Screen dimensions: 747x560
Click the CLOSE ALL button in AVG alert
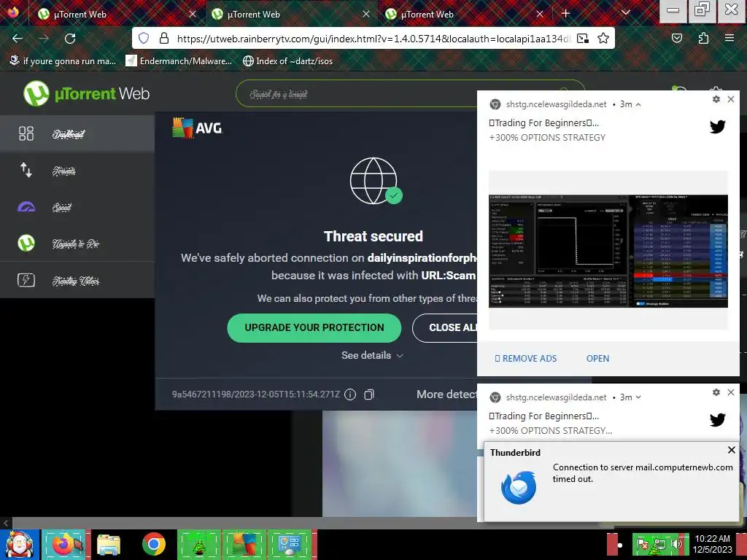[445, 327]
